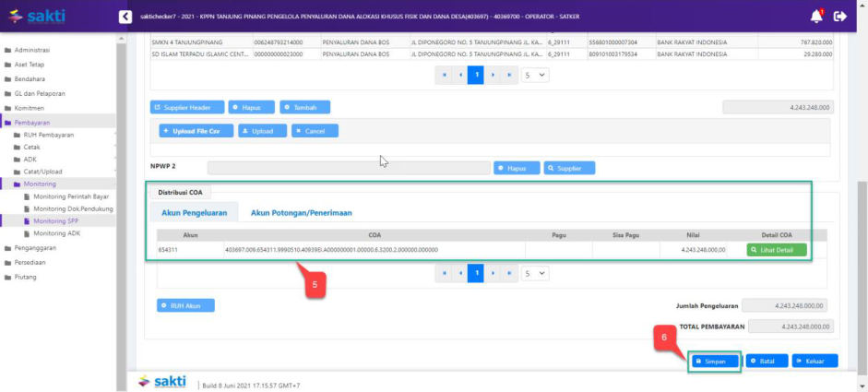Open rows-per-page dropdown in supplier table
Screen dimensions: 868x392
(x=535, y=75)
